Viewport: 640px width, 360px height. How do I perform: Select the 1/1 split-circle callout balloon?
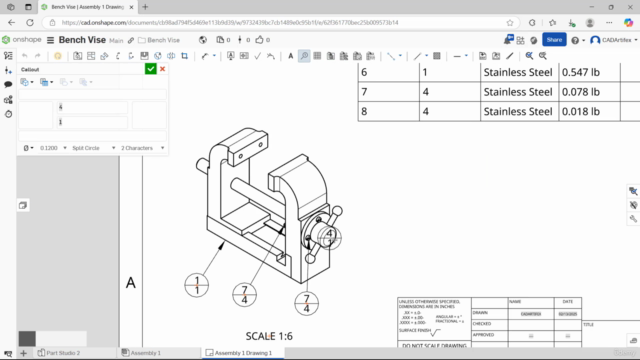click(x=197, y=285)
